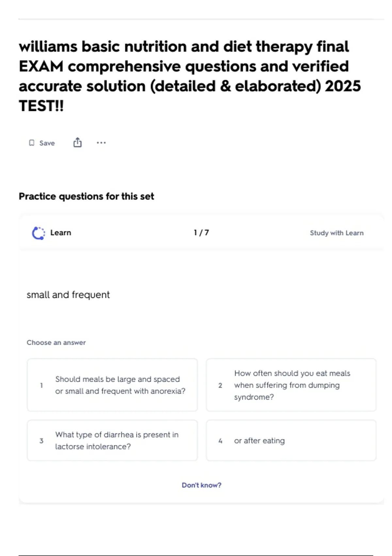Click the "Choose an answer" label

point(56,342)
